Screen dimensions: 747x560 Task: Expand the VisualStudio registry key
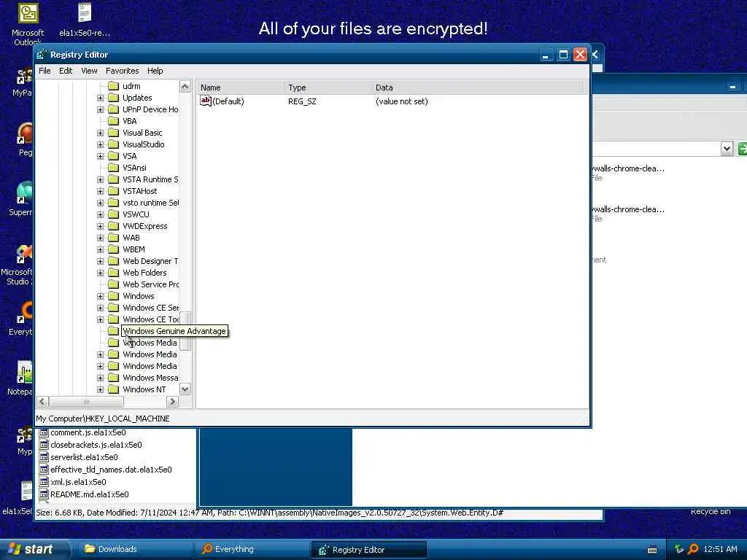pos(100,145)
